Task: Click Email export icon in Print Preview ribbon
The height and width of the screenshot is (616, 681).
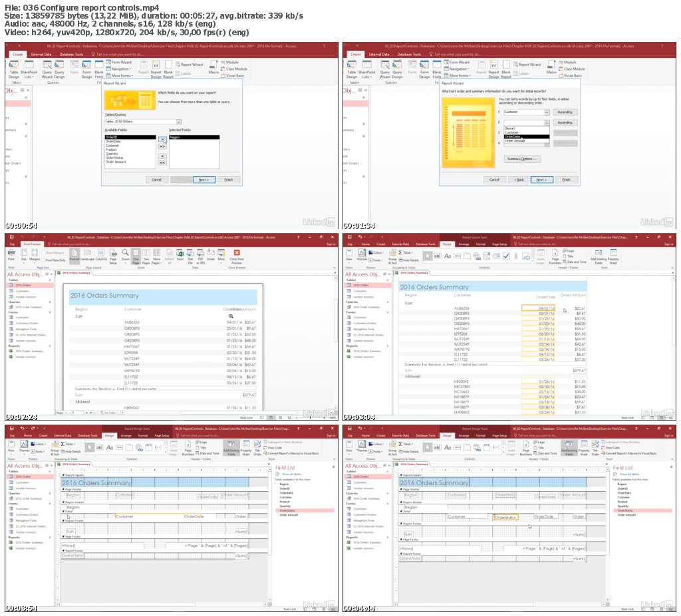Action: click(211, 255)
